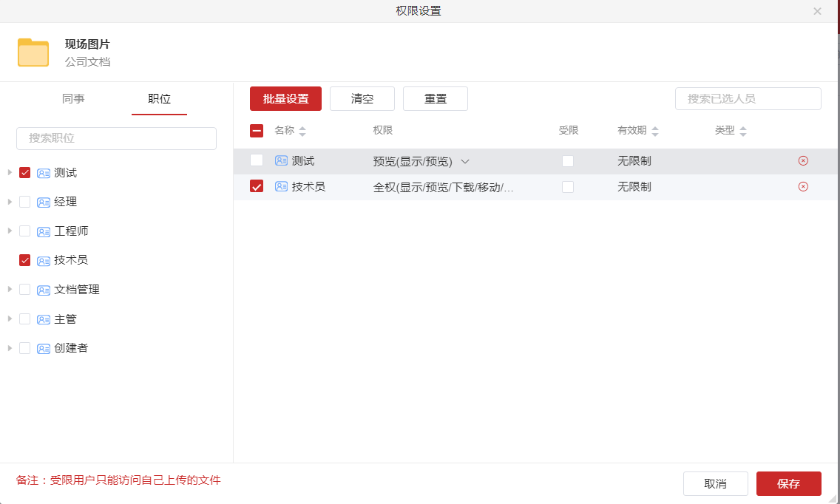The height and width of the screenshot is (504, 840).
Task: Click the 重置 button
Action: [x=435, y=98]
